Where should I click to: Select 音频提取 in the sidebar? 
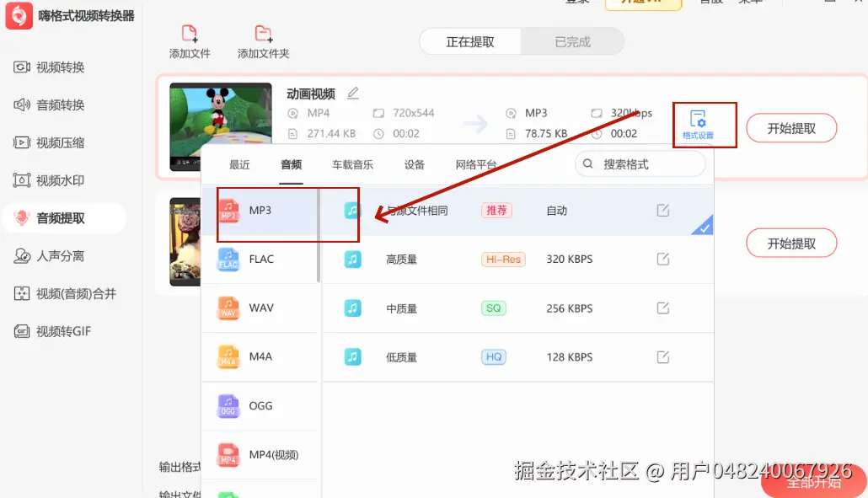click(64, 218)
